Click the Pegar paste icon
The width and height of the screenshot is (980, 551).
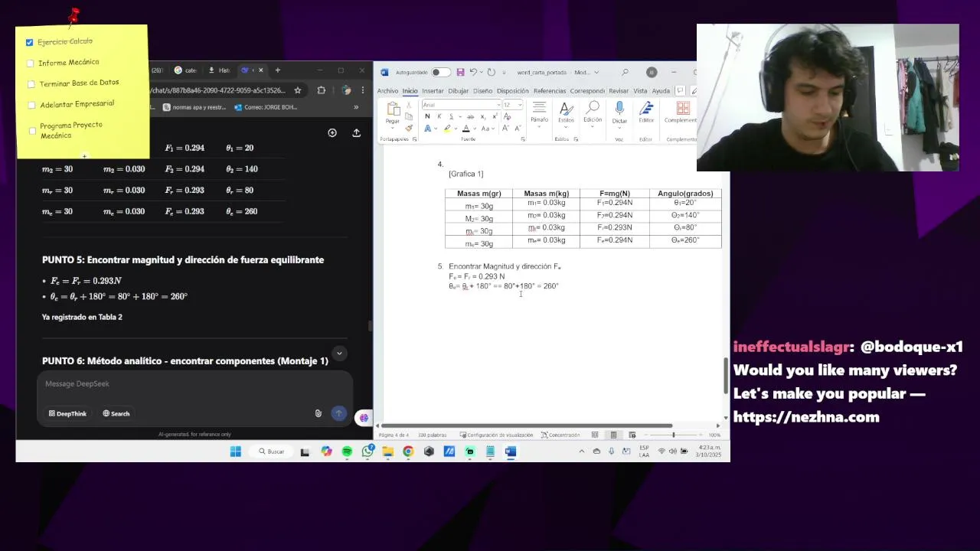tap(393, 108)
